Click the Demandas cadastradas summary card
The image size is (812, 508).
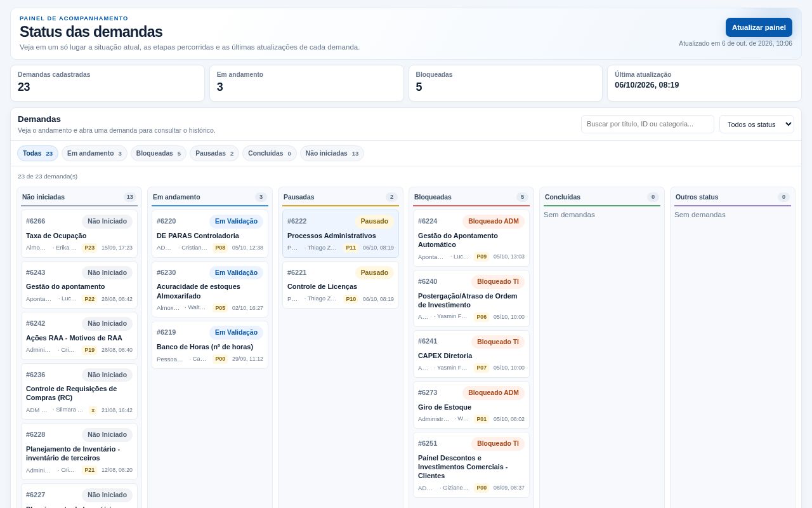(107, 83)
